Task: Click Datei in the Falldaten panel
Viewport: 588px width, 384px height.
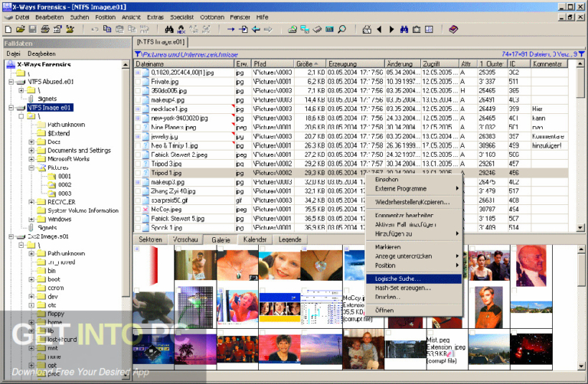Action: pos(13,54)
